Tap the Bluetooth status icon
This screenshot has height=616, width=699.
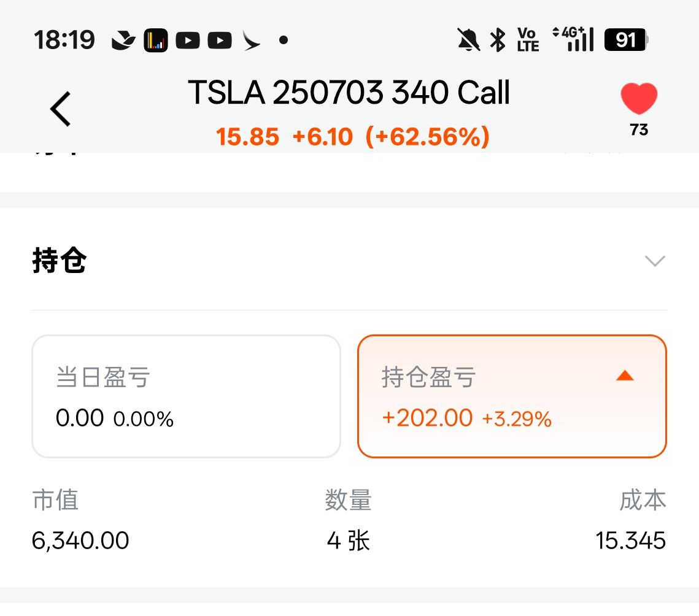497,40
